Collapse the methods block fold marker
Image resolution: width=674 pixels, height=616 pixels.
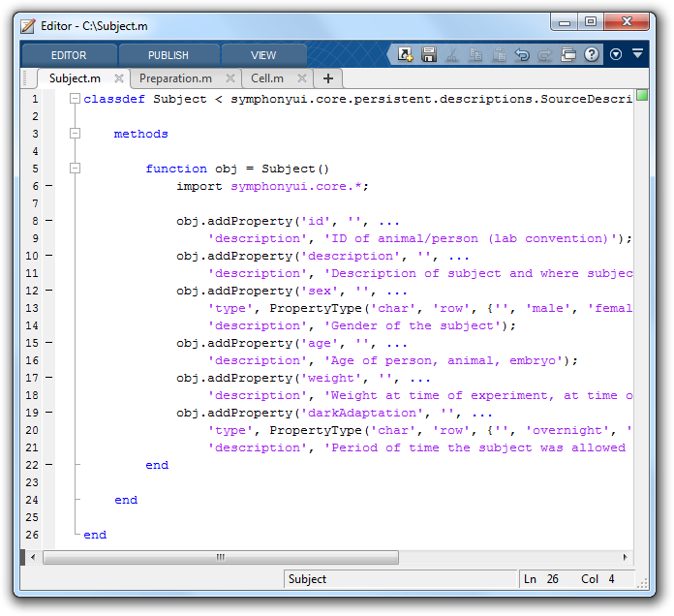[x=75, y=134]
